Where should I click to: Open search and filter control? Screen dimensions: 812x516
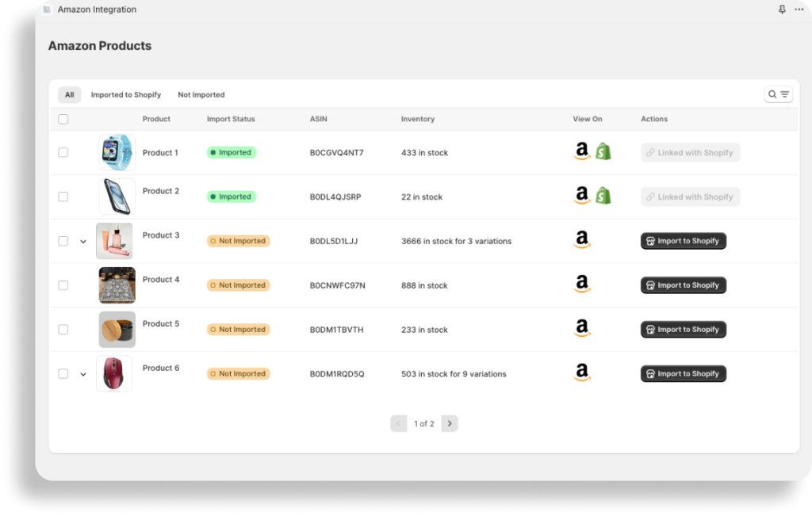779,94
